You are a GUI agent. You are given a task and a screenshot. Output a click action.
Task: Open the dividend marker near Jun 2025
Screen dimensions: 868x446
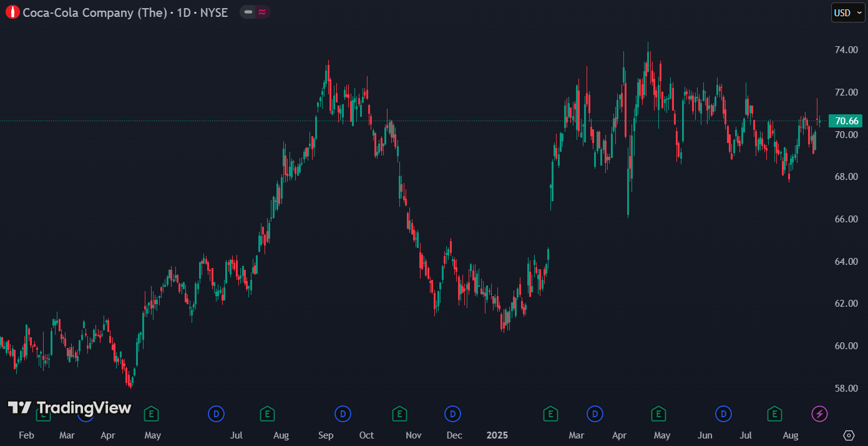723,414
